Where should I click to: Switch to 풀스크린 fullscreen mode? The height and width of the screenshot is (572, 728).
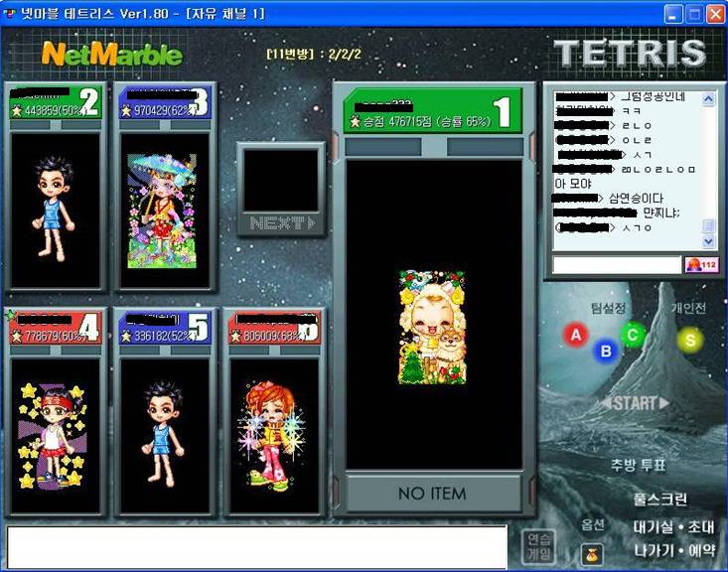point(659,499)
